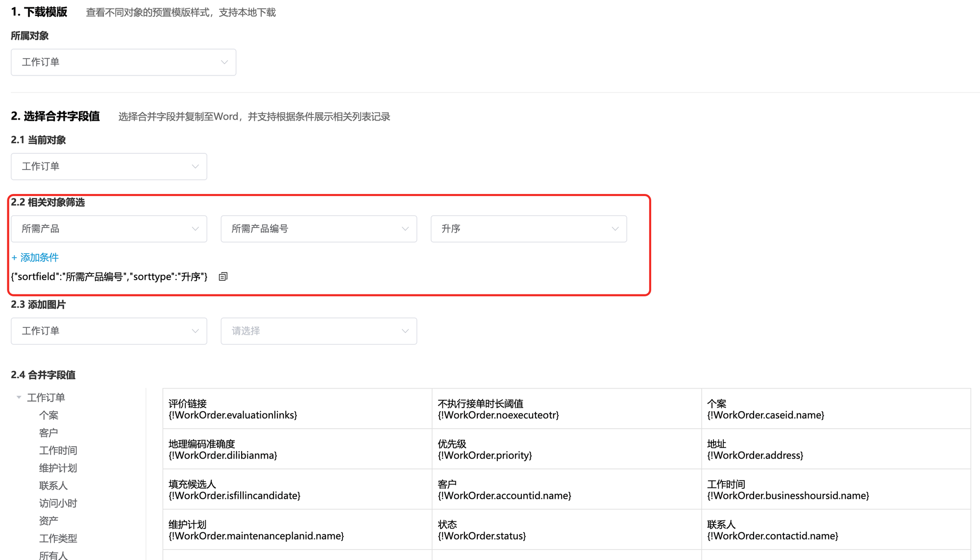980x560 pixels.
Task: Open the 工作订单 dropdown under 添加图片
Action: pyautogui.click(x=109, y=331)
